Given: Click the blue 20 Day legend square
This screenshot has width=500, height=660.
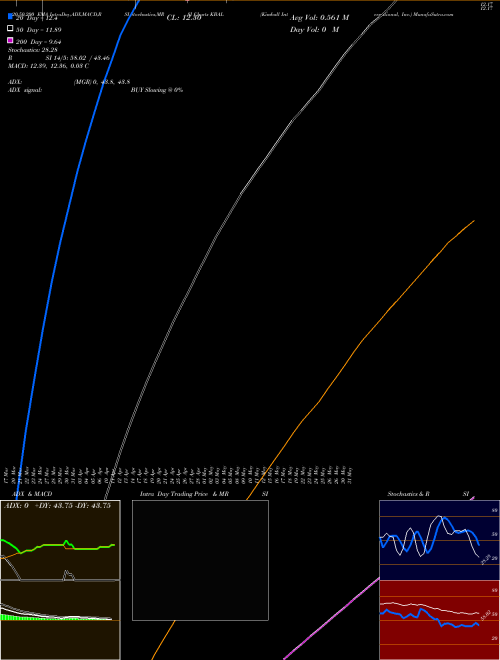Looking at the screenshot, I should 10,16.
